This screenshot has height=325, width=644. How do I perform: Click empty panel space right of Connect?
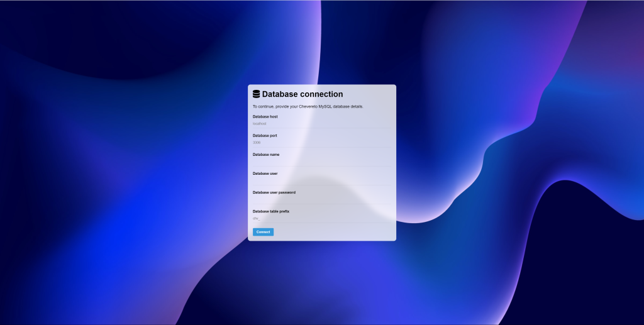[x=333, y=232]
